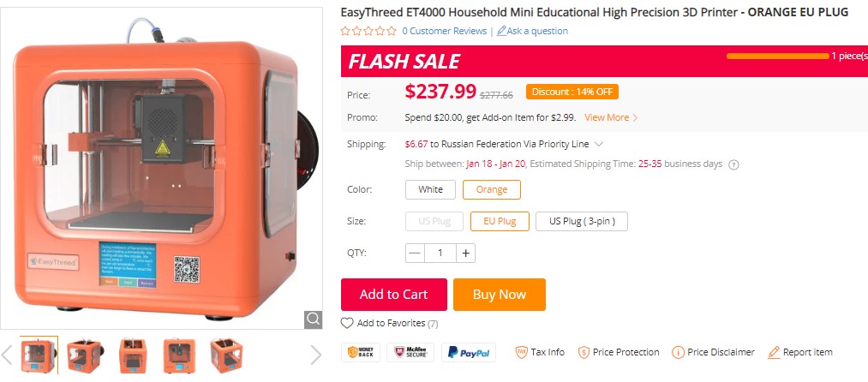The image size is (868, 382).
Task: Click the magnifier zoom icon on product image
Action: coord(313,319)
